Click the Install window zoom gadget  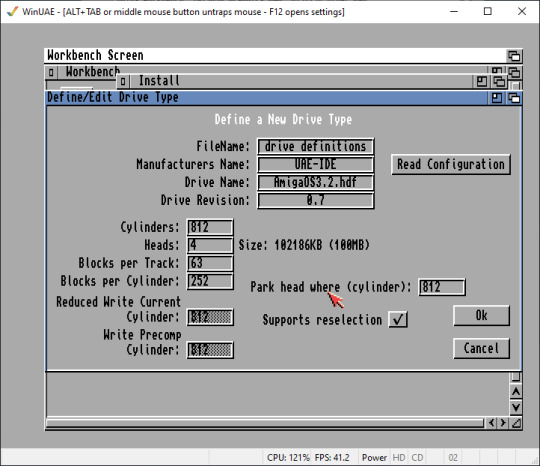click(482, 82)
